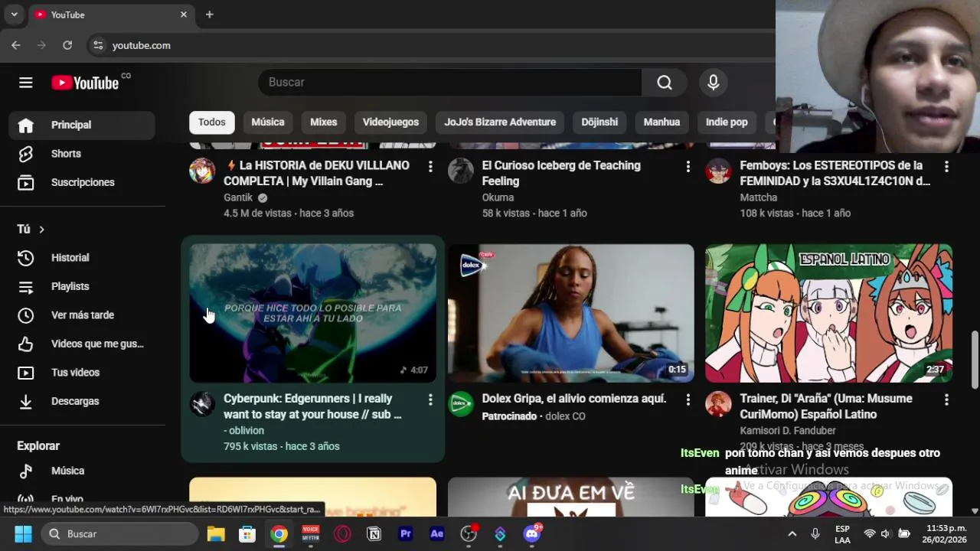The height and width of the screenshot is (551, 980).
Task: Open Videos que me gustan
Action: (82, 344)
